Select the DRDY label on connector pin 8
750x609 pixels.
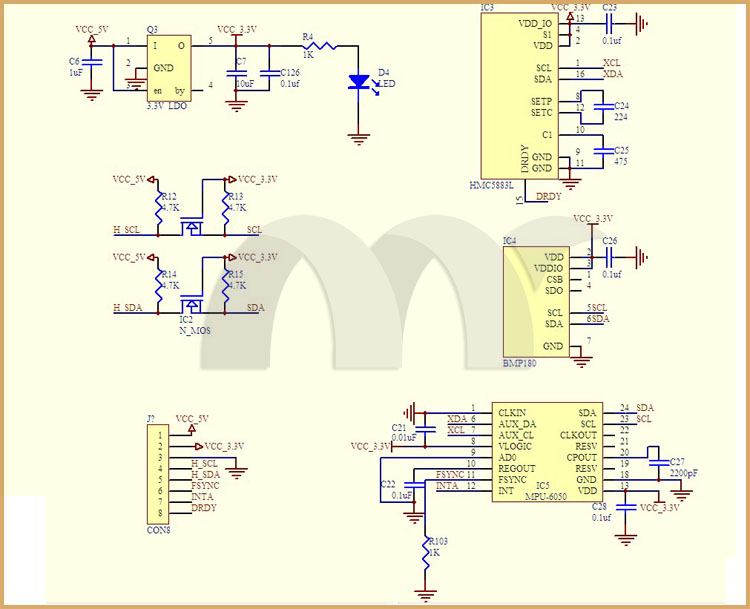click(x=204, y=508)
